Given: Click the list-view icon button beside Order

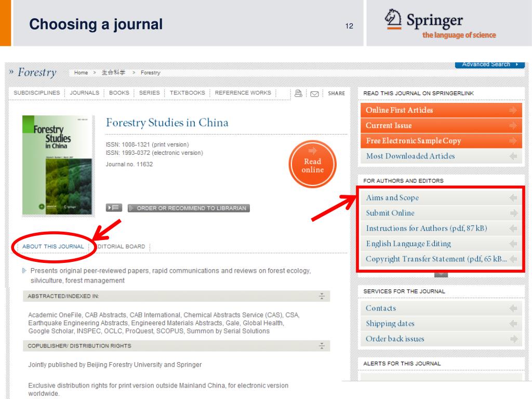Looking at the screenshot, I should pos(114,208).
